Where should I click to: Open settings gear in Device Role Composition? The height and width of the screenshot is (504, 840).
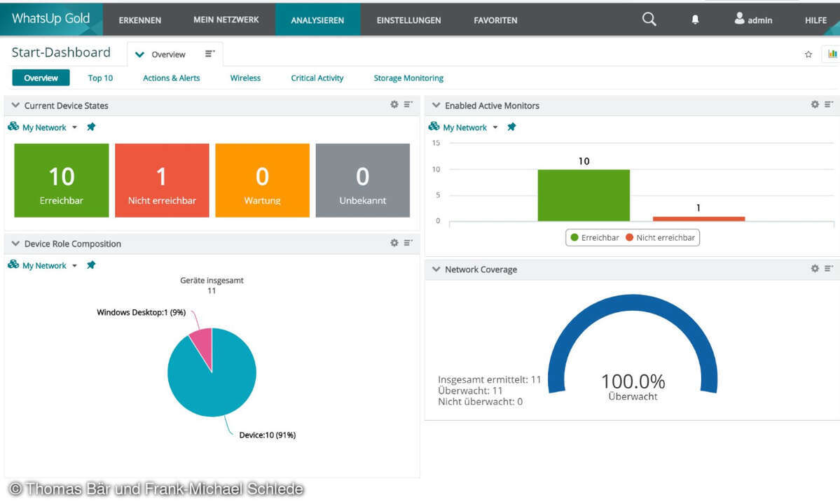(x=394, y=242)
